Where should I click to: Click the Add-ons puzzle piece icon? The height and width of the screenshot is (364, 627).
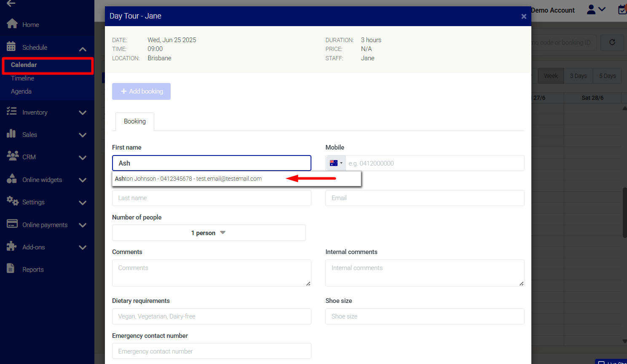(12, 246)
